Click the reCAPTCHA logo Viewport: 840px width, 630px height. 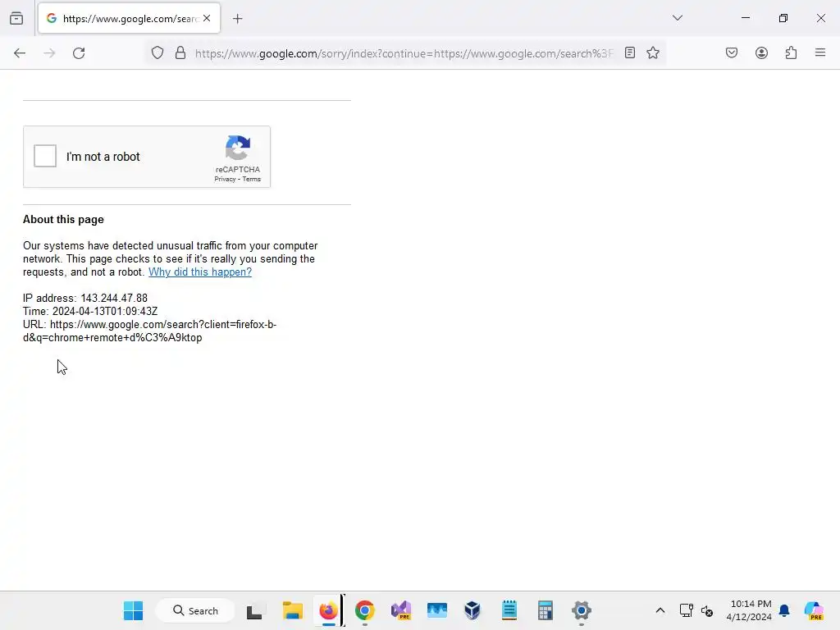click(238, 148)
